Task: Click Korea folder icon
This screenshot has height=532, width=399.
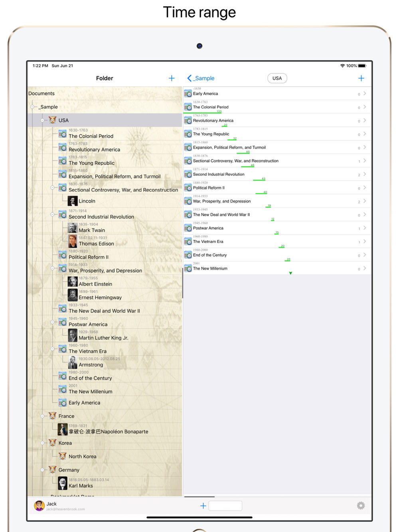Action: point(52,443)
